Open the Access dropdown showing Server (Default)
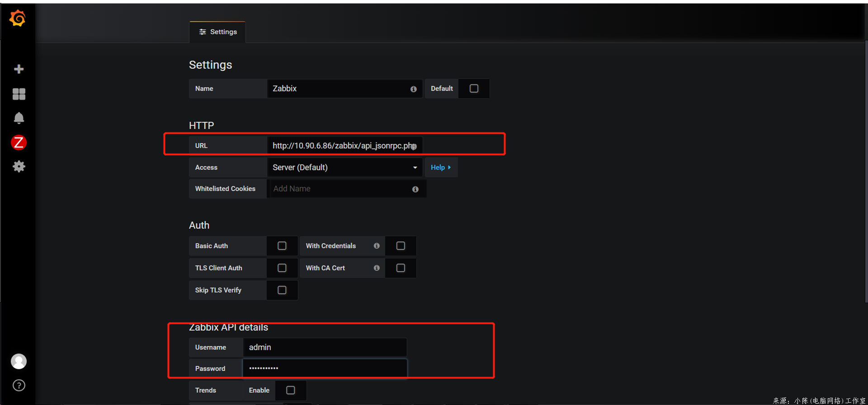Viewport: 868px width, 405px height. [345, 167]
